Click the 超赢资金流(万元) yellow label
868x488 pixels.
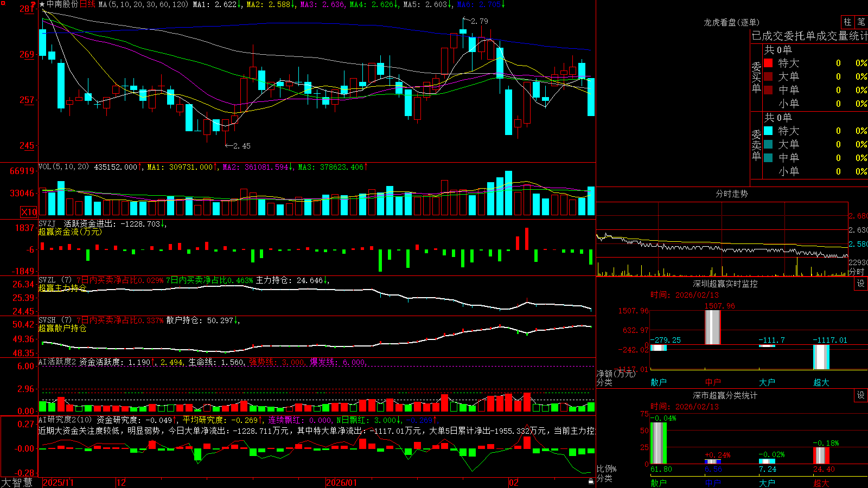tap(70, 232)
